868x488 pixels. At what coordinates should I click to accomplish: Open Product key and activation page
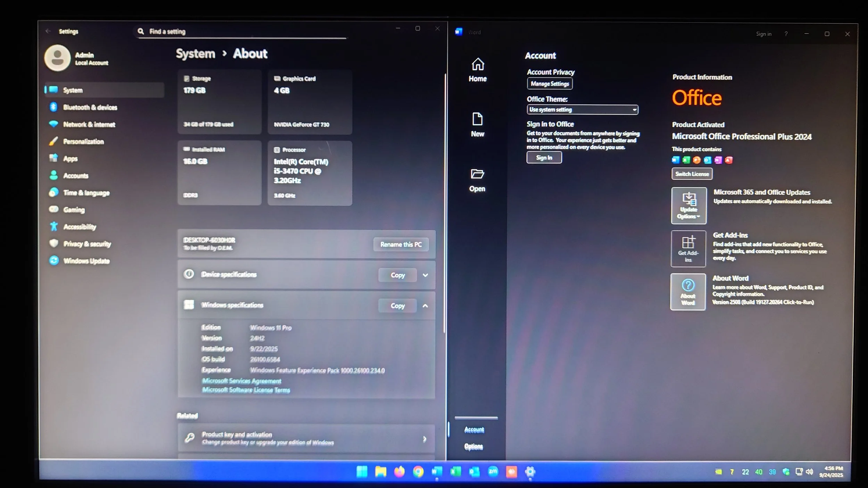tap(306, 438)
